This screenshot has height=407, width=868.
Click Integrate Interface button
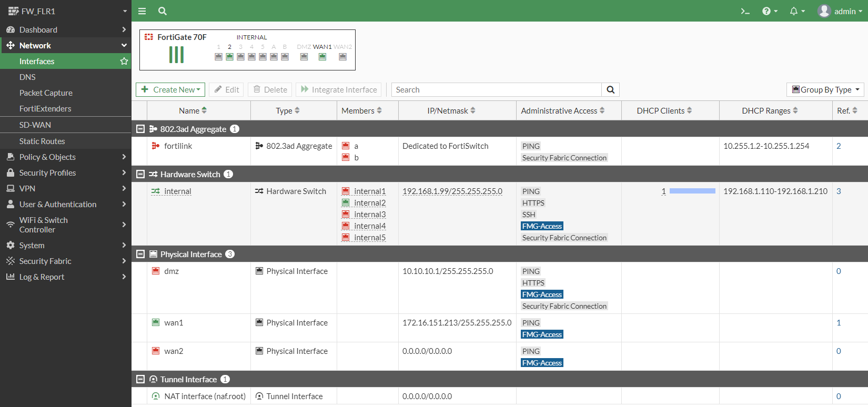[339, 89]
